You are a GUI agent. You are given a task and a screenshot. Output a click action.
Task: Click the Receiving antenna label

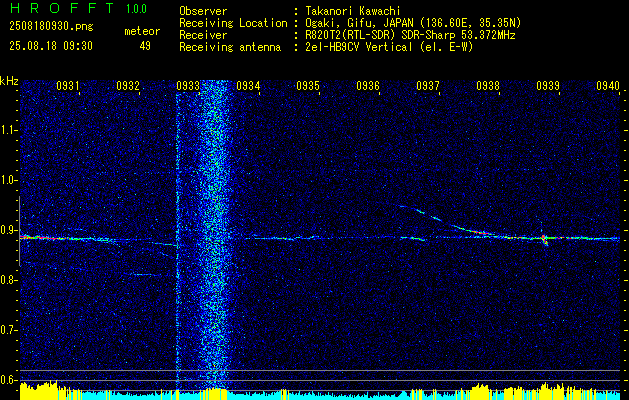click(x=230, y=47)
